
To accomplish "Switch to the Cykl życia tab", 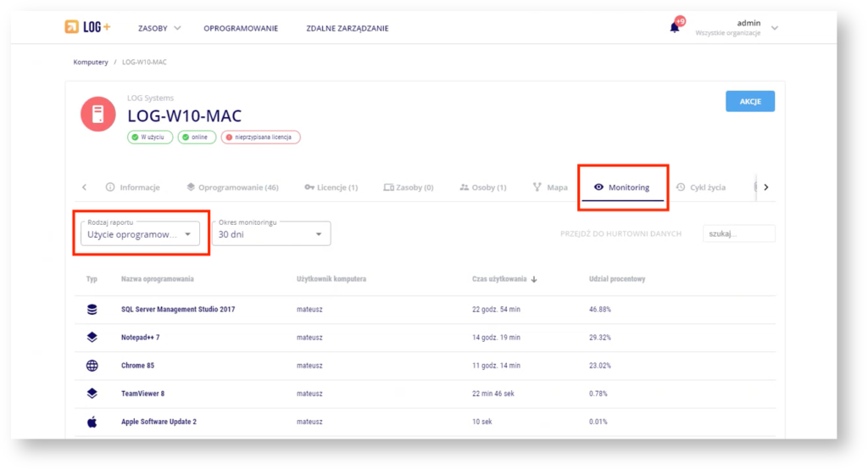I will point(701,187).
